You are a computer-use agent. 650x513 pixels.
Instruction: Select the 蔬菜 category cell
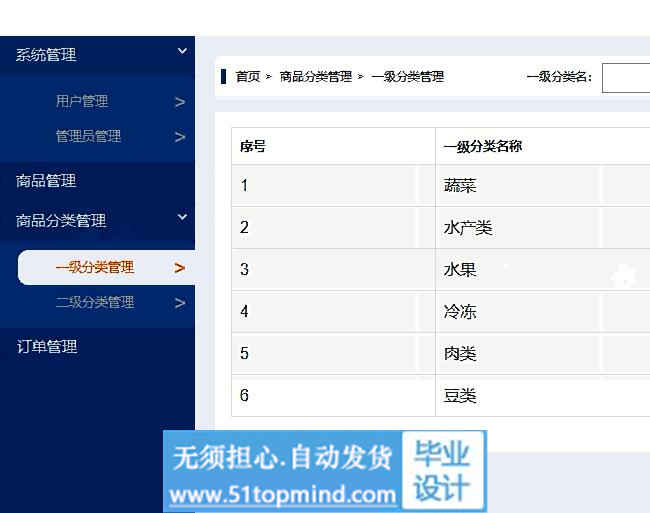[x=543, y=186]
